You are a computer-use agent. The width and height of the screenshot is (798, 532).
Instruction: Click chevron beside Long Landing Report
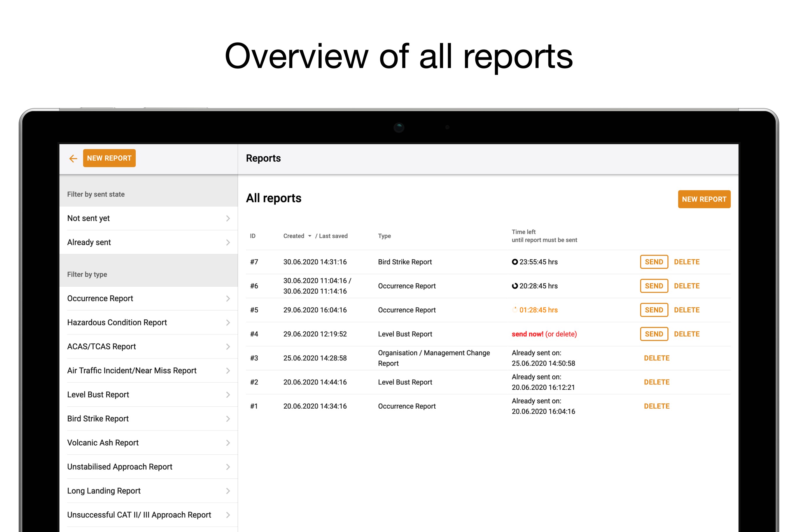pyautogui.click(x=228, y=491)
